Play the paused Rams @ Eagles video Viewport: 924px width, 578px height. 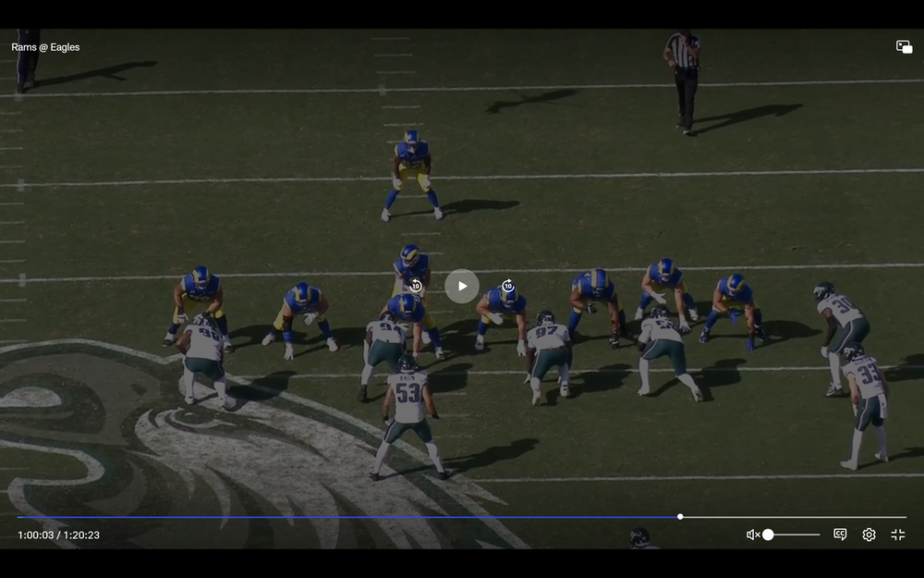[x=462, y=286]
